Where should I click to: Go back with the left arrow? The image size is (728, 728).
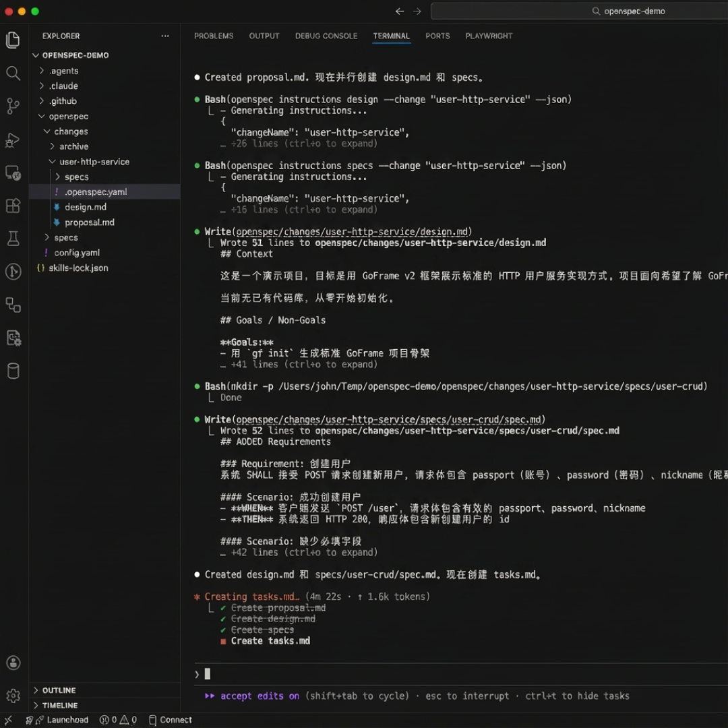pos(399,11)
